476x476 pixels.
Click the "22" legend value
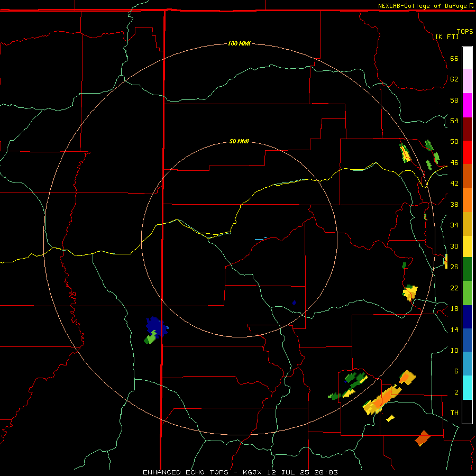(x=454, y=288)
